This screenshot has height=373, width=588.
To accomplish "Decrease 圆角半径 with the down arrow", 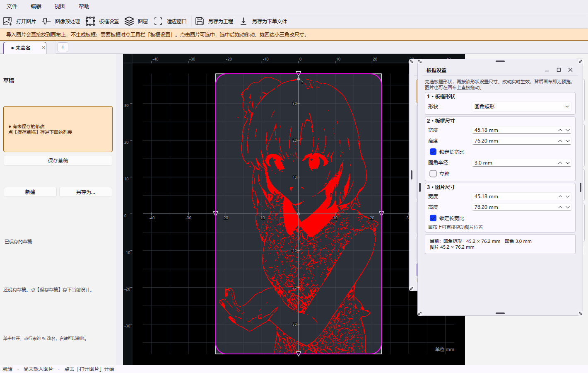I will click(x=568, y=163).
